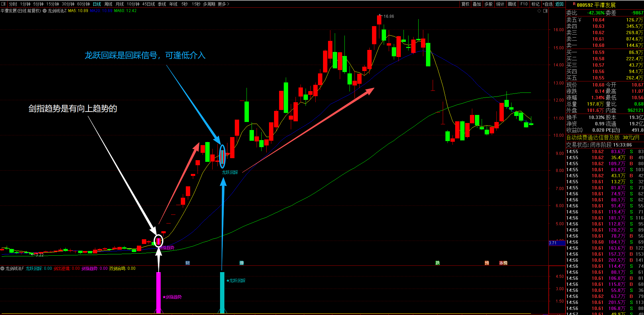Image resolution: width=644 pixels, height=315 pixels.
Task: Open the 画线 drawing tools
Action: tap(512, 4)
